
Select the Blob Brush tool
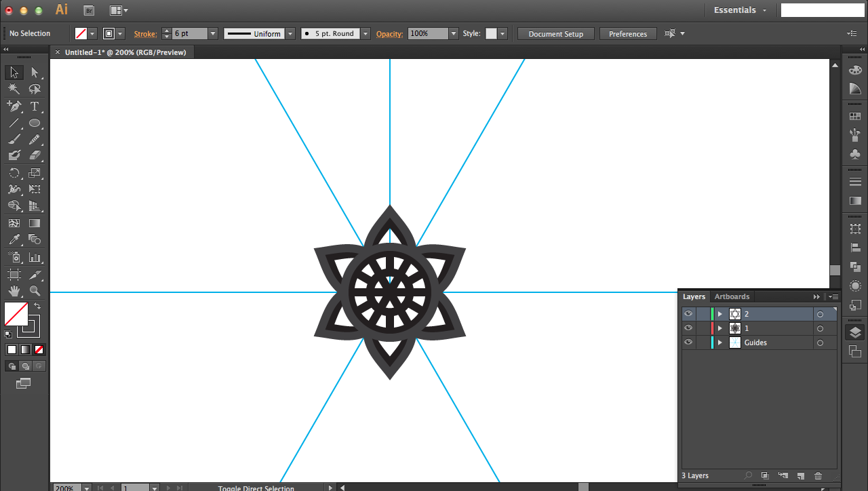point(14,155)
